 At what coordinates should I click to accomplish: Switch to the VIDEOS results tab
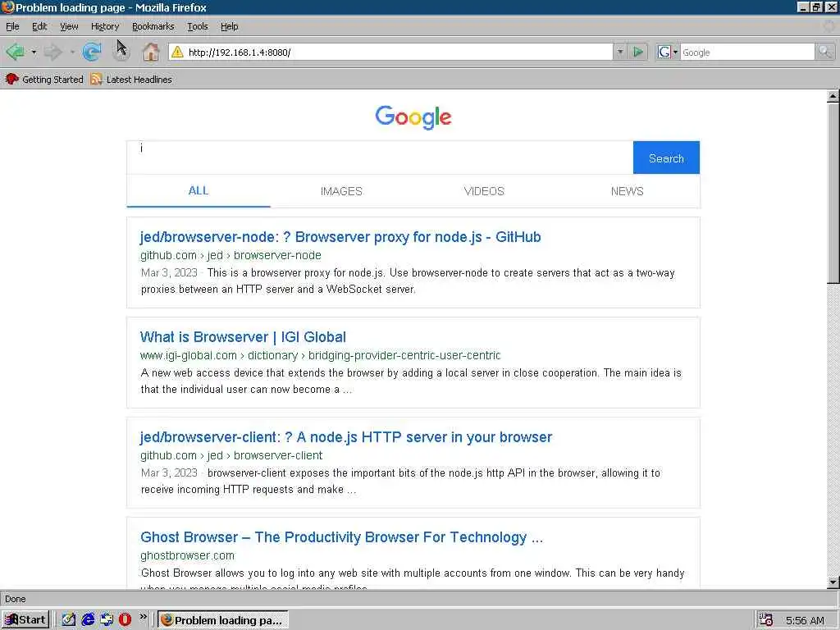pos(484,190)
